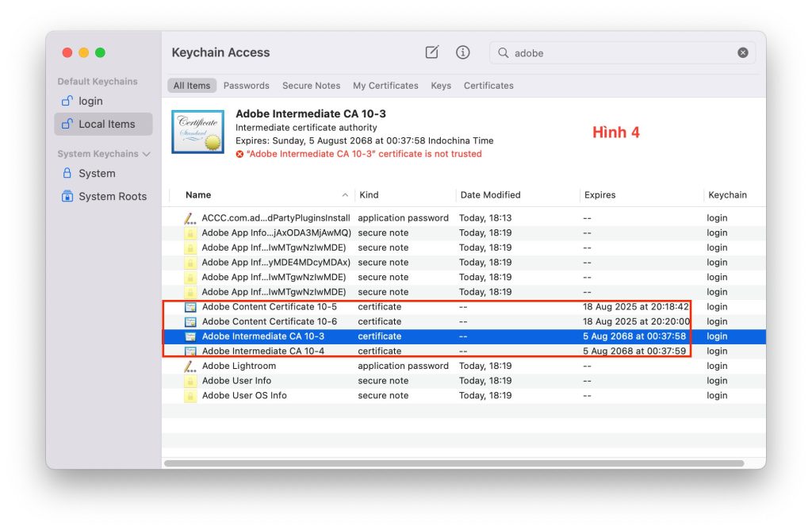
Task: Collapse the System Keychains section chevron
Action: pyautogui.click(x=146, y=154)
